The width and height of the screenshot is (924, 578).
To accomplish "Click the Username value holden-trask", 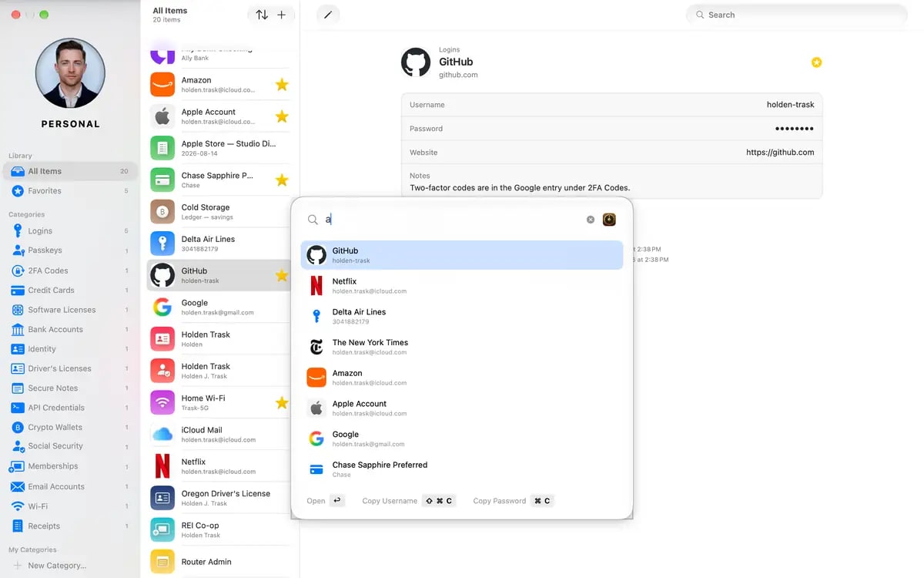I will [790, 105].
